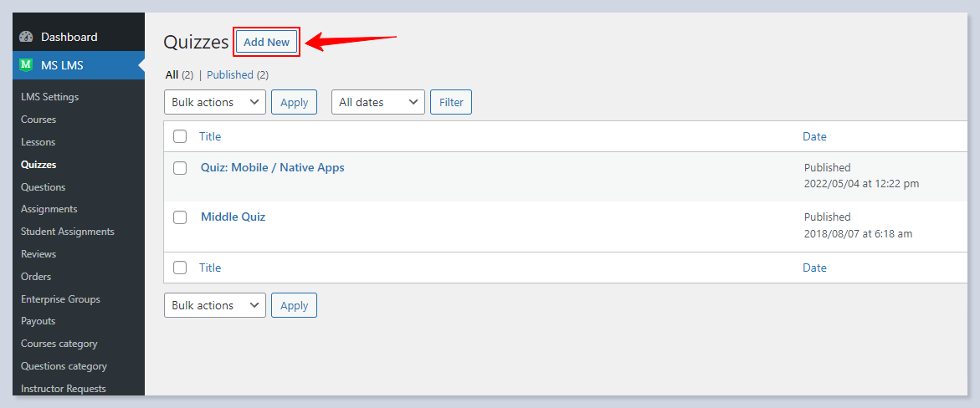Navigate to Student Assignments in sidebar
The image size is (980, 408).
coord(68,232)
